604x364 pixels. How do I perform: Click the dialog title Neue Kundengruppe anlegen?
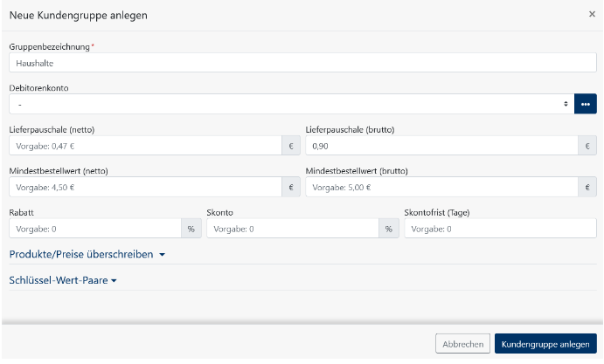(78, 16)
